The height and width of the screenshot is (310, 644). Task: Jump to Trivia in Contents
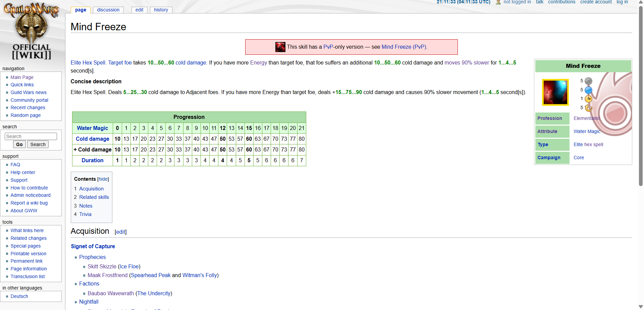85,214
